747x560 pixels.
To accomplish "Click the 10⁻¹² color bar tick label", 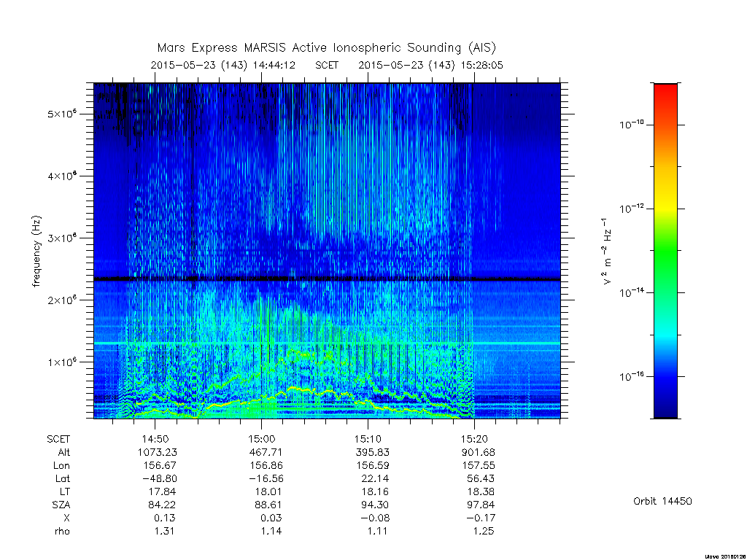I will [x=632, y=208].
